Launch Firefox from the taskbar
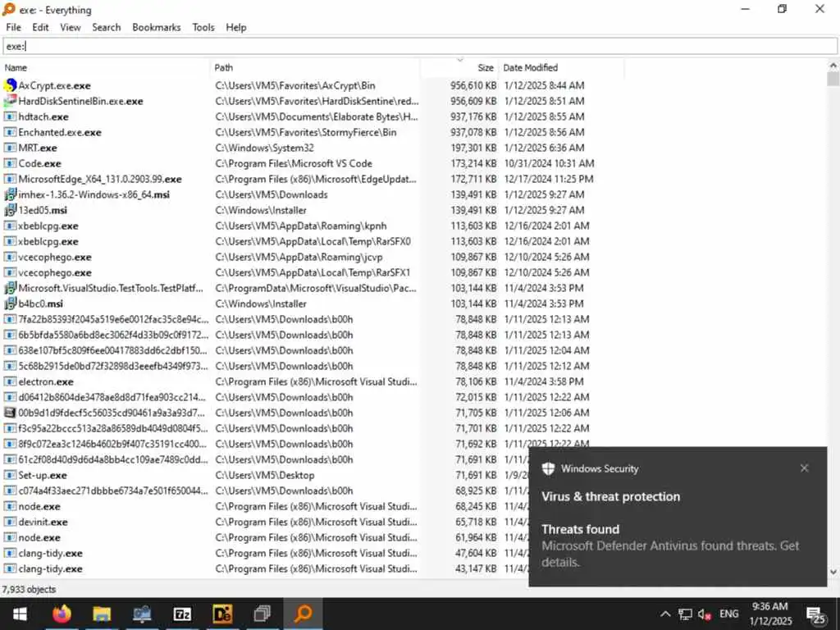Image resolution: width=840 pixels, height=630 pixels. click(x=62, y=614)
